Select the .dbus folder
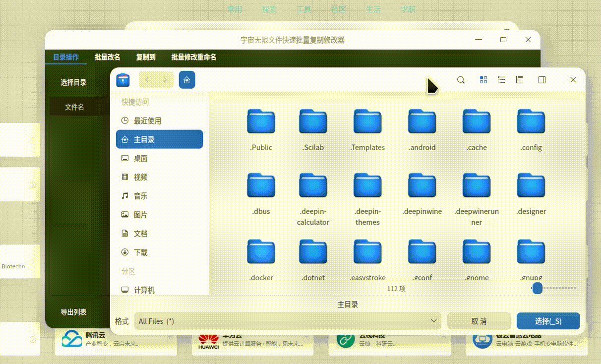This screenshot has height=364, width=601. tap(261, 194)
